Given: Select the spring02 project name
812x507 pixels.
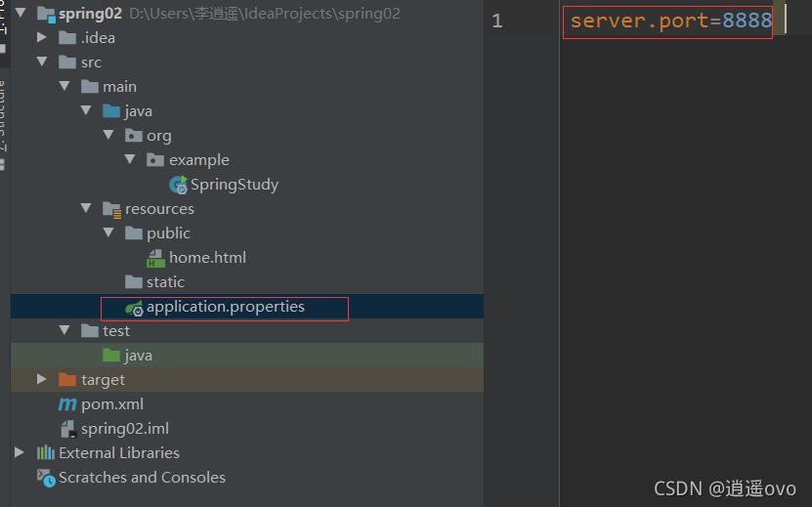Looking at the screenshot, I should (90, 14).
